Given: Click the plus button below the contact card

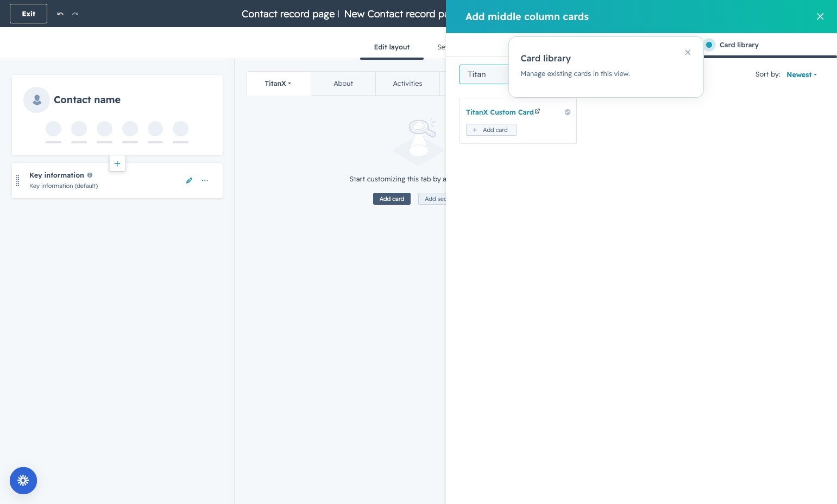Looking at the screenshot, I should click(x=117, y=163).
